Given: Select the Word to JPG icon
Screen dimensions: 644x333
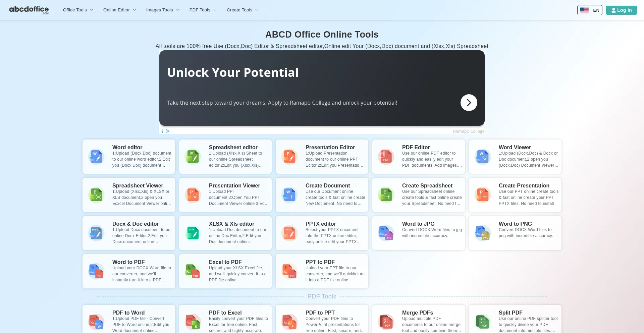Looking at the screenshot, I should pos(386,233).
